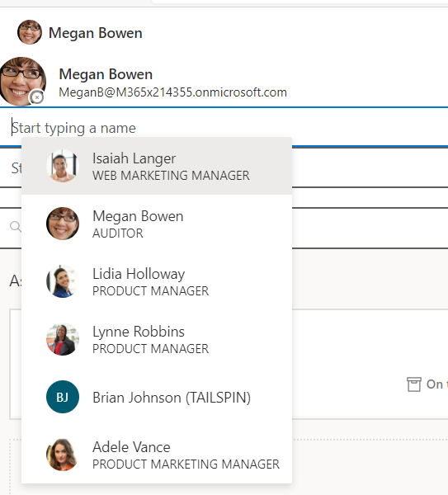Select Isaiah Langer from suggestions
Image resolution: width=448 pixels, height=495 pixels.
tap(157, 166)
